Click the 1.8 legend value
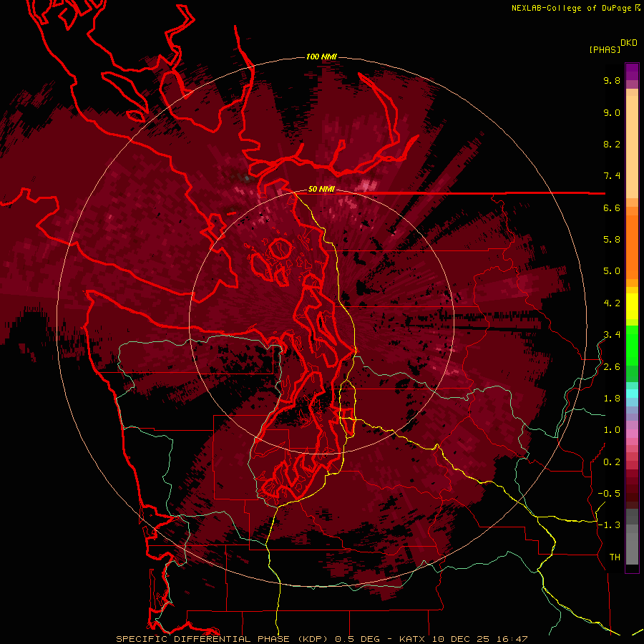644x644 pixels. 612,399
